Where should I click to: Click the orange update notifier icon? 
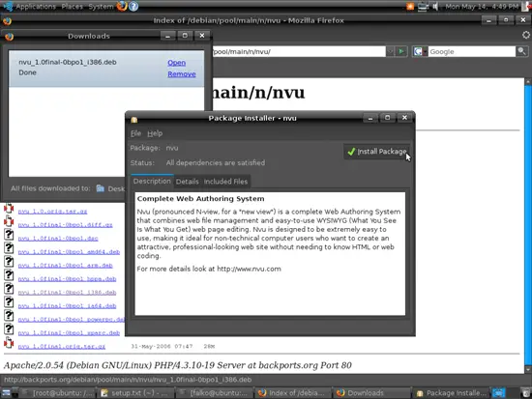(410, 7)
